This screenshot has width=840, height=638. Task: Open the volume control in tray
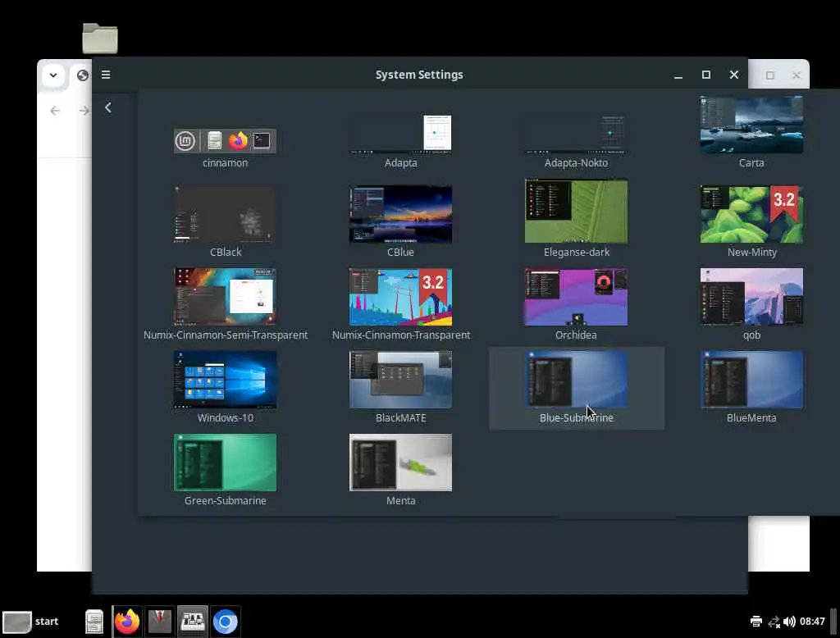click(789, 622)
